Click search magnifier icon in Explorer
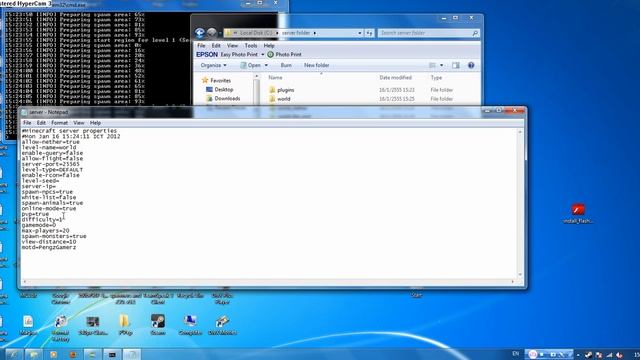Screen dimensions: 640x360 (x=475, y=33)
